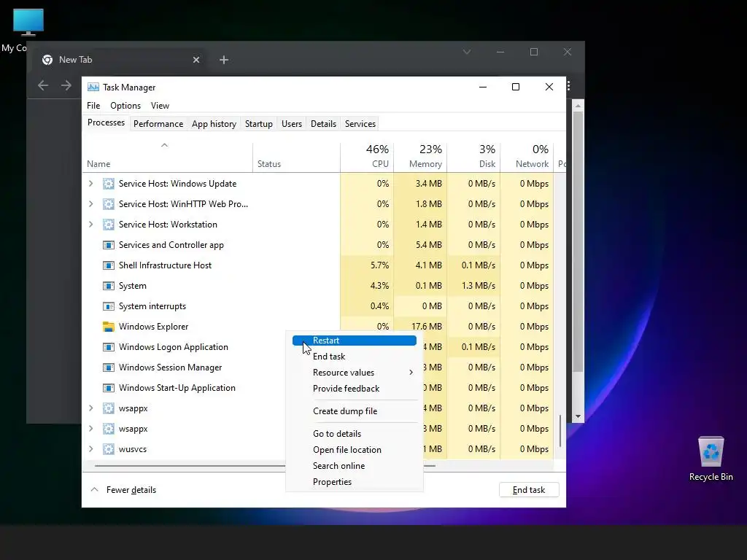Screen dimensions: 747x560
Task: Click the System process icon
Action: (109, 286)
